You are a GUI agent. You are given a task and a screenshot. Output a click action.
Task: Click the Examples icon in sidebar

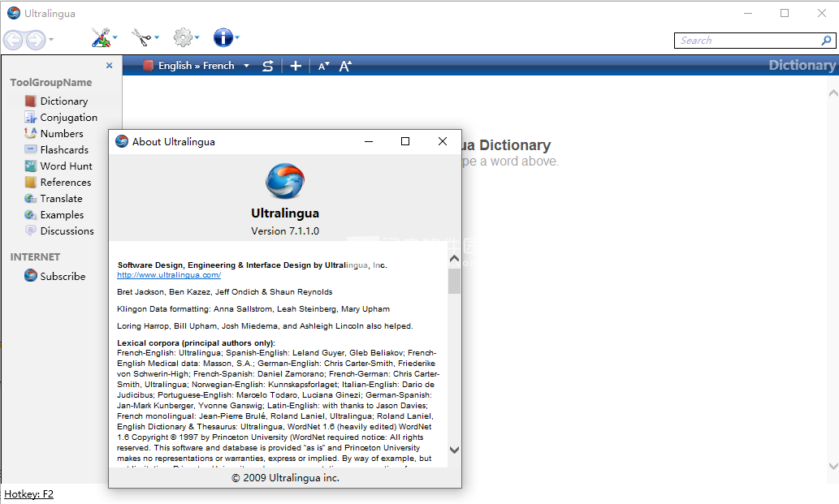point(31,215)
